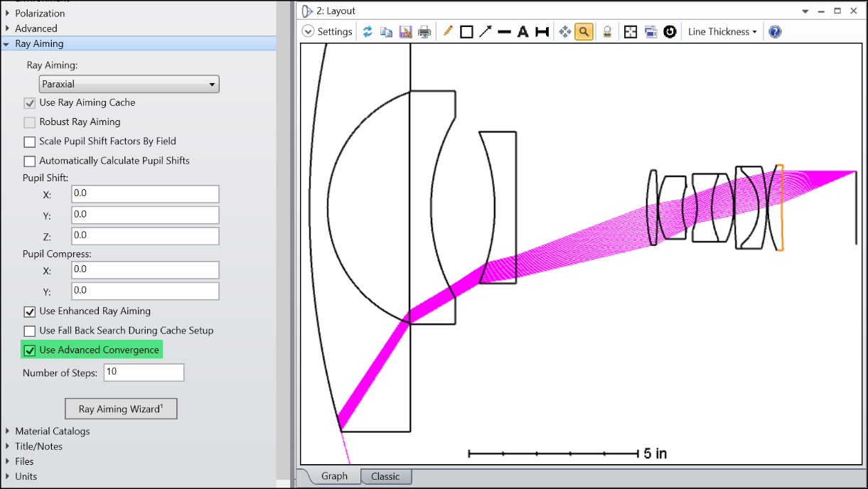Image resolution: width=868 pixels, height=489 pixels.
Task: Click the pan move arrows icon
Action: point(565,31)
